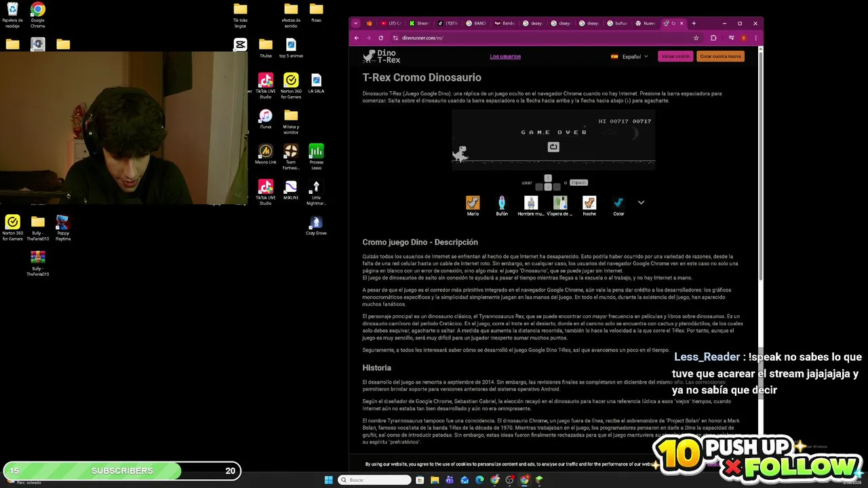Click the 'Iniciar sesión' button
The image size is (868, 488).
tap(675, 56)
